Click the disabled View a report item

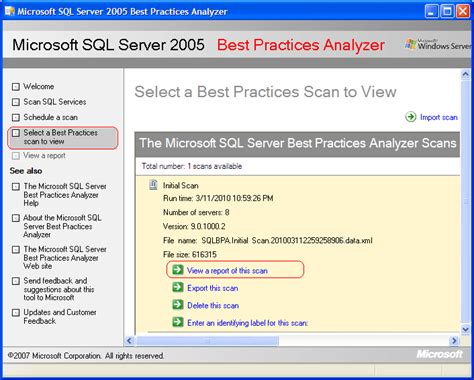click(44, 155)
